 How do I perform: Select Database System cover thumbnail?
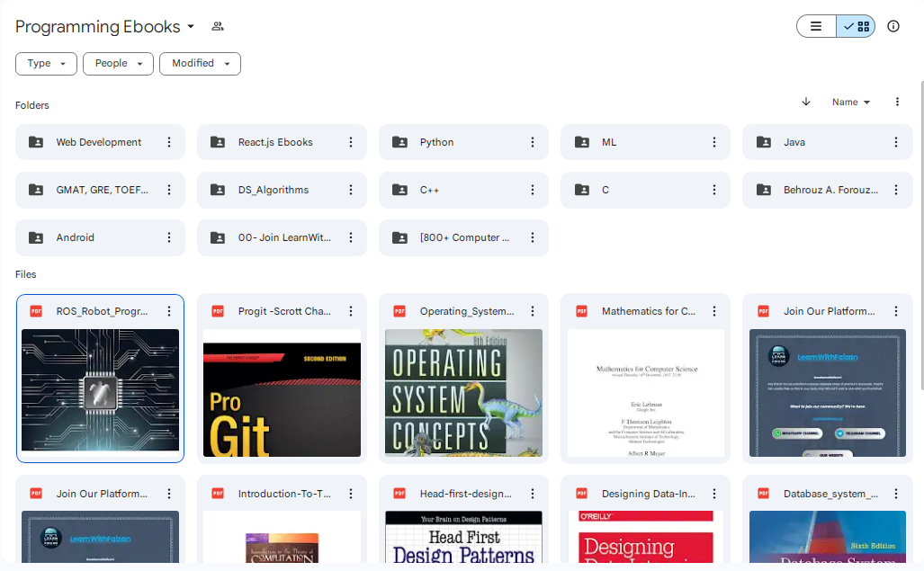pos(828,537)
